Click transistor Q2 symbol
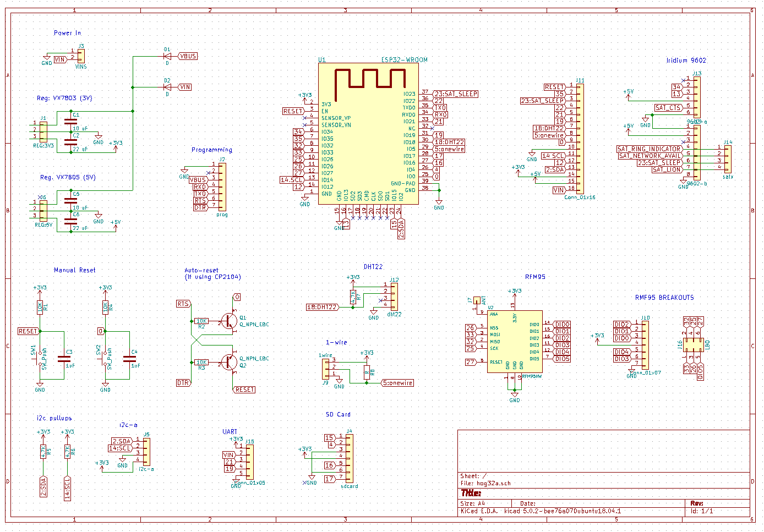Image resolution: width=764 pixels, height=532 pixels. (x=230, y=362)
